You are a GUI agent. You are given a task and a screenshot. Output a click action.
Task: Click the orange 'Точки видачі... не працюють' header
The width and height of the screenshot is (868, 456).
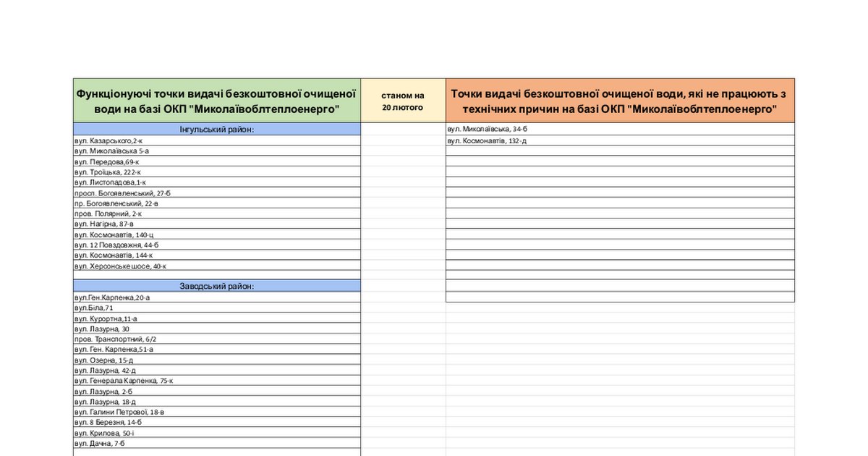tap(619, 101)
